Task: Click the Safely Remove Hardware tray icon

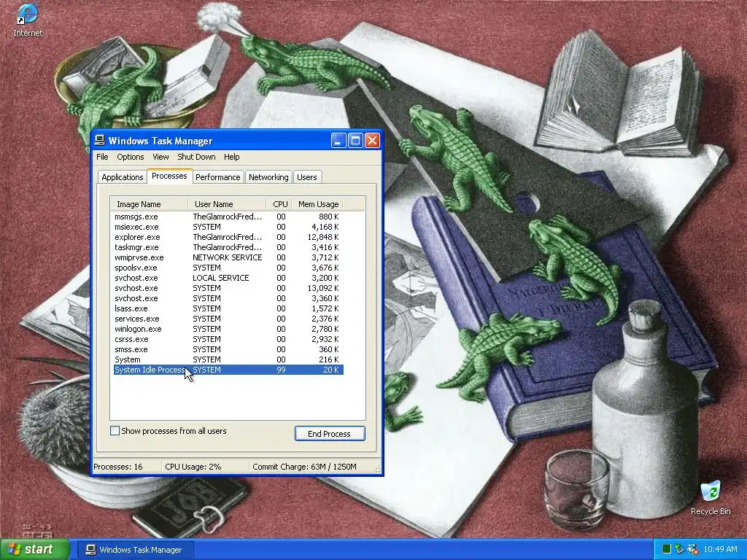Action: [x=679, y=549]
